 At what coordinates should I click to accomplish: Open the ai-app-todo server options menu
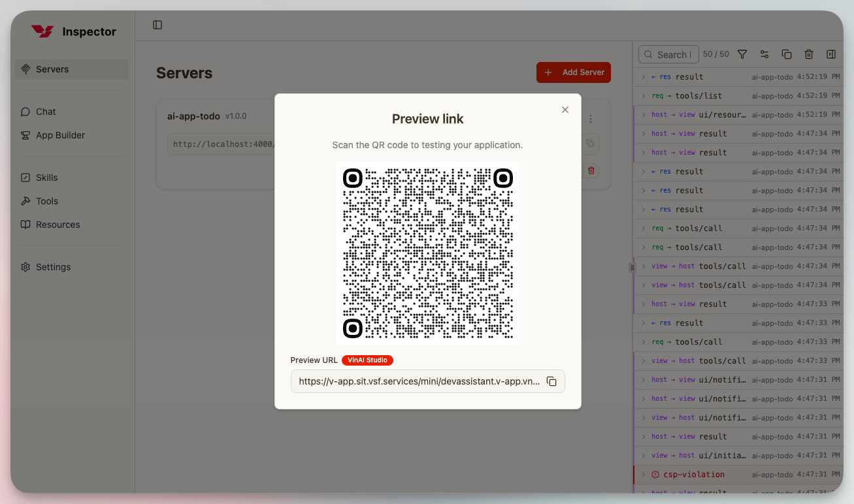tap(591, 119)
